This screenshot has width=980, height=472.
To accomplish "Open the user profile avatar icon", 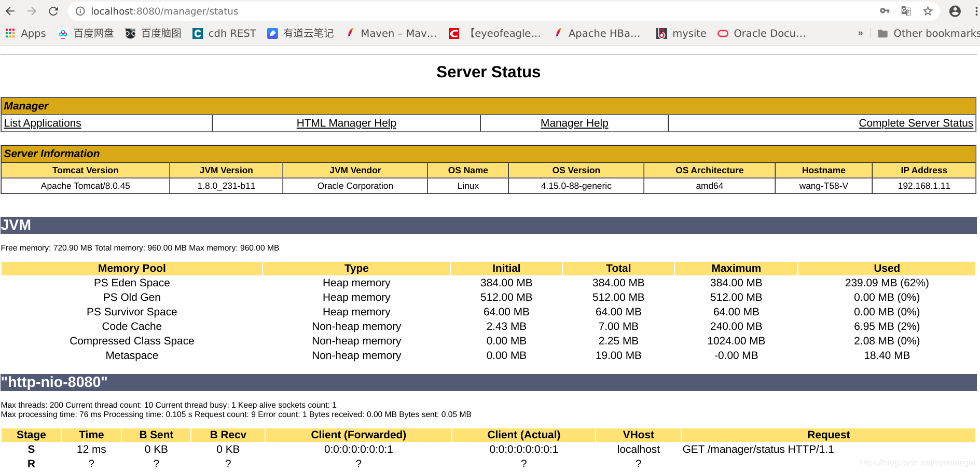I will [x=955, y=11].
